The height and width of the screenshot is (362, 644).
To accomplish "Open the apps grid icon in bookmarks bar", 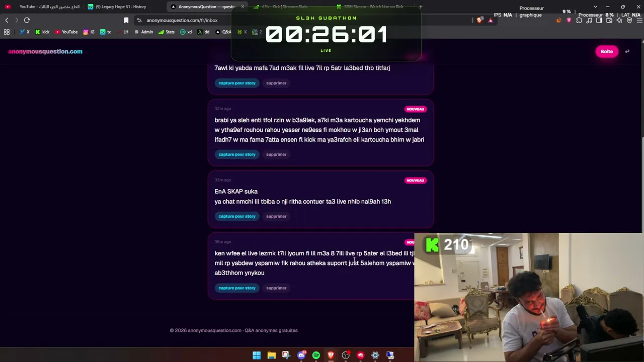I will (7, 32).
